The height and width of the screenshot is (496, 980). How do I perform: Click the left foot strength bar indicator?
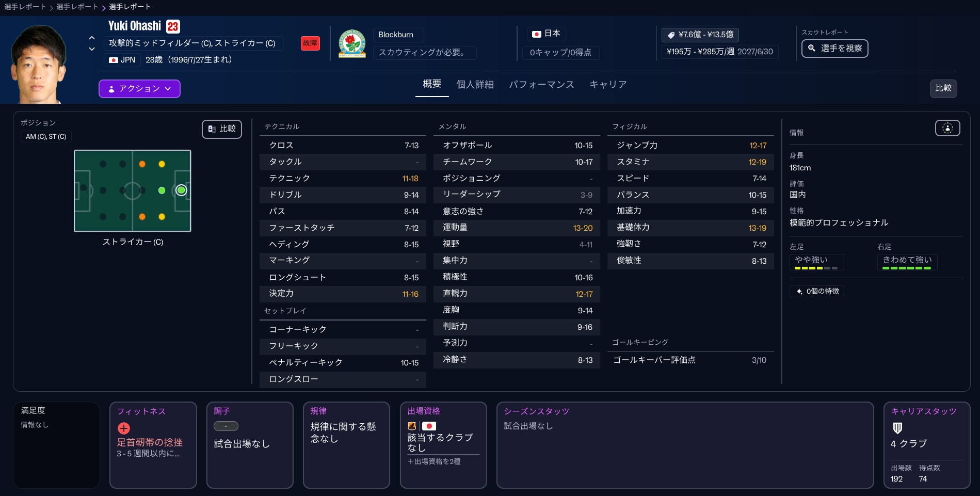[816, 268]
